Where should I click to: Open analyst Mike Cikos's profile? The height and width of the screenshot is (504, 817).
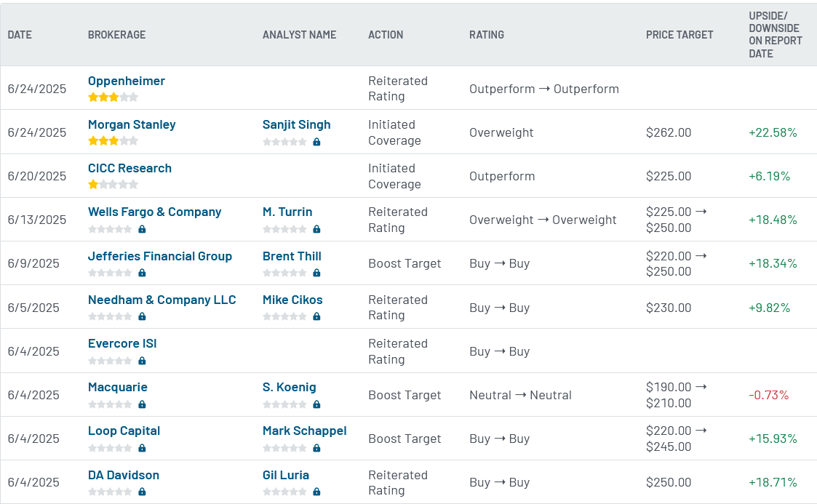tap(292, 300)
